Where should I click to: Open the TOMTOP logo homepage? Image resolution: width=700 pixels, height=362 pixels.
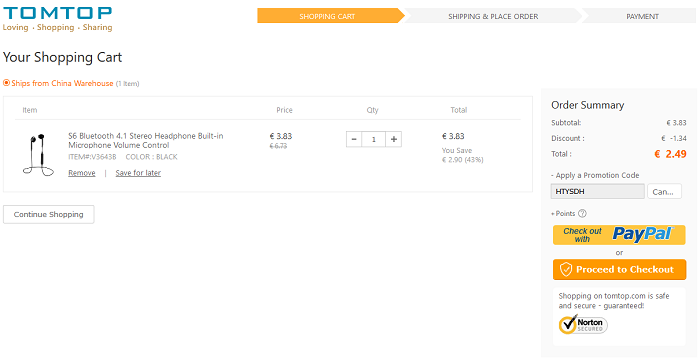coord(57,19)
